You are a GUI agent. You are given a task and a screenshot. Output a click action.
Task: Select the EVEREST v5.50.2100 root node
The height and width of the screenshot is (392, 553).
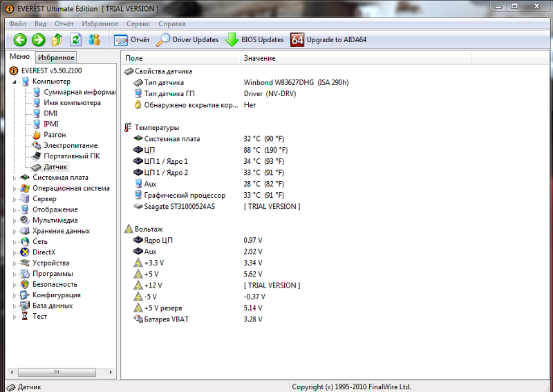click(x=46, y=71)
